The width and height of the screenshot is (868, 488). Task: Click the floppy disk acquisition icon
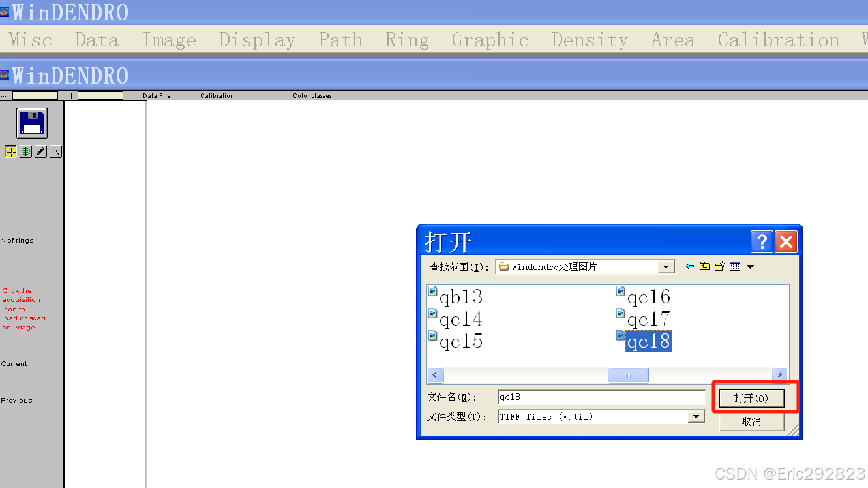[x=31, y=123]
